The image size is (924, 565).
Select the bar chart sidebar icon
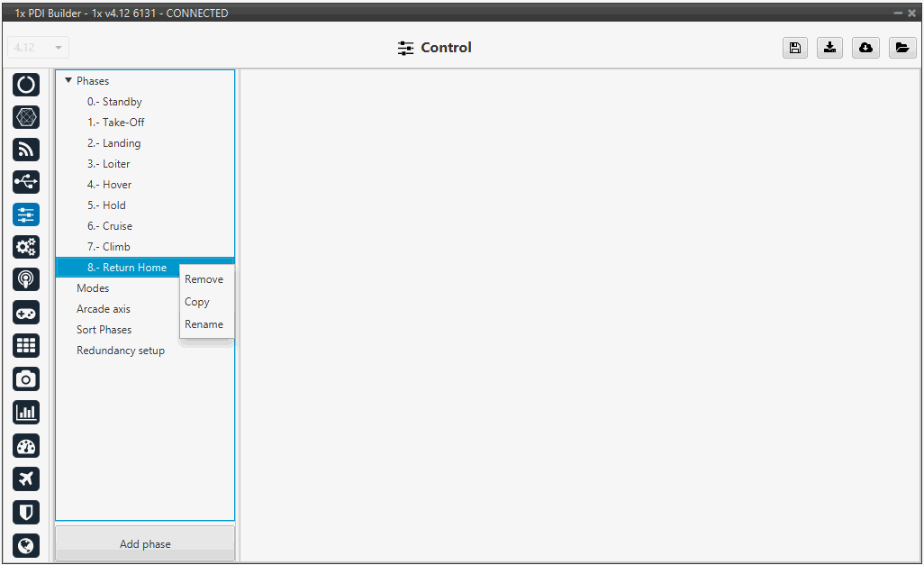(x=26, y=413)
